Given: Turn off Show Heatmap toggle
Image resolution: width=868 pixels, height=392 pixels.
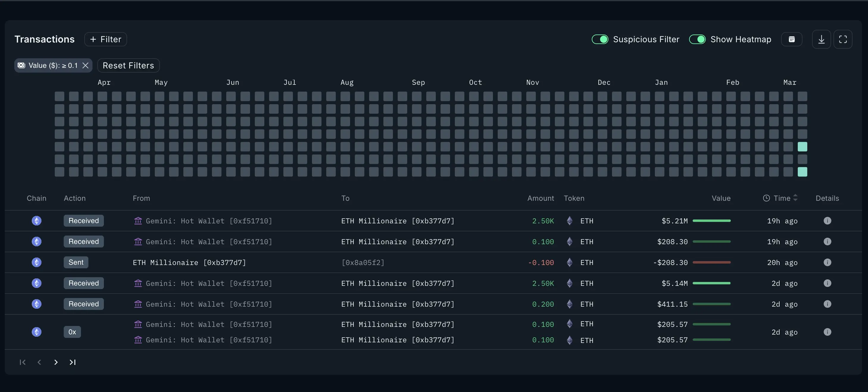Looking at the screenshot, I should 697,39.
